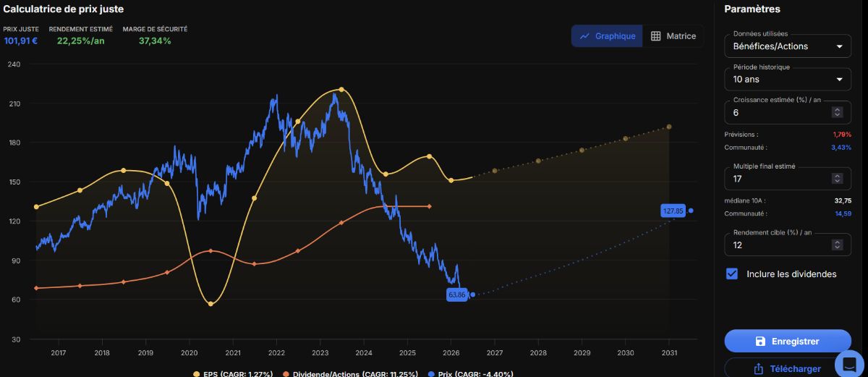Click the Paramètres panel heading
This screenshot has width=868, height=377.
click(752, 9)
